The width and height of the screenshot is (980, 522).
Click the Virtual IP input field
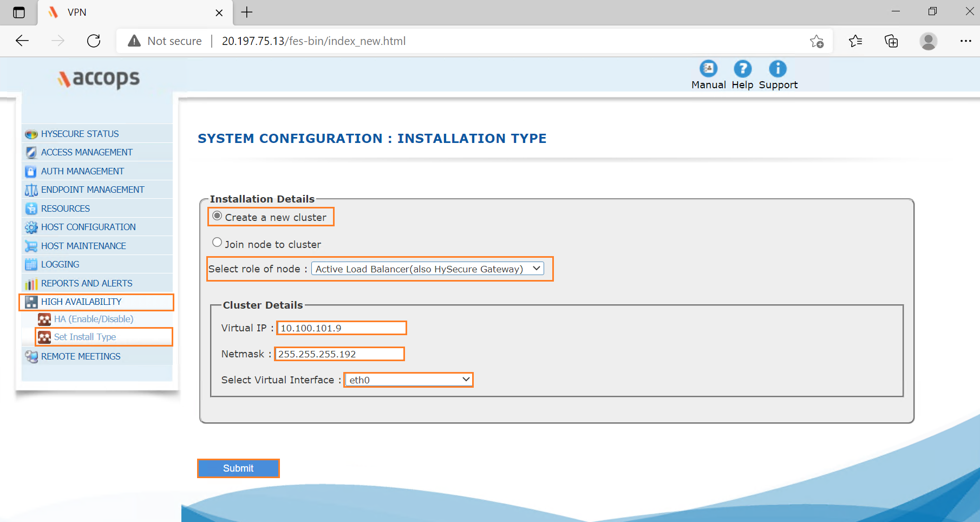(342, 328)
